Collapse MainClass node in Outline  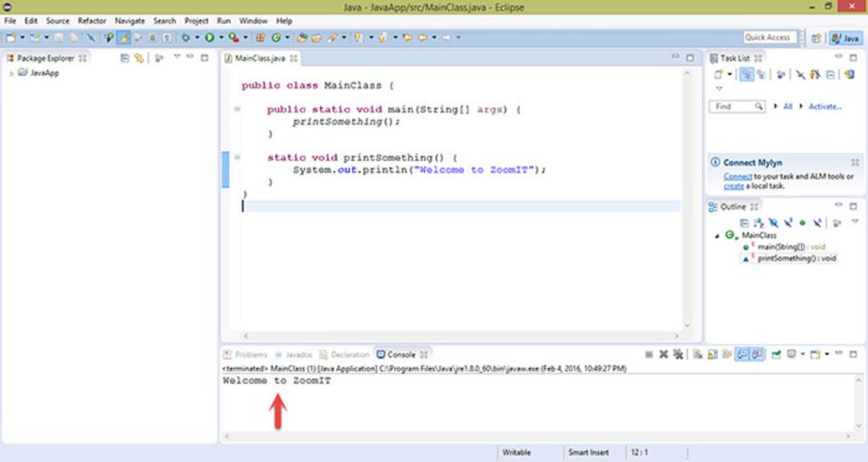coord(717,235)
